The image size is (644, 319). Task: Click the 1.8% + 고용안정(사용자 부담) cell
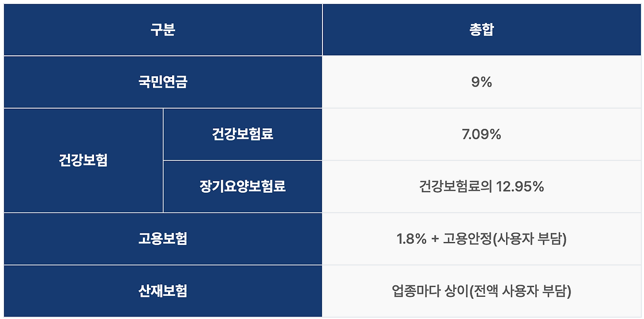(481, 239)
